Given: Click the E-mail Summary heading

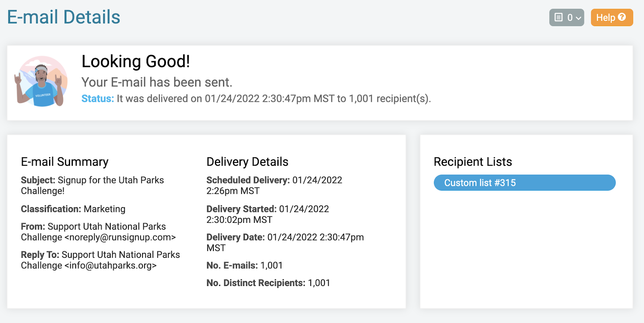Looking at the screenshot, I should click(65, 162).
